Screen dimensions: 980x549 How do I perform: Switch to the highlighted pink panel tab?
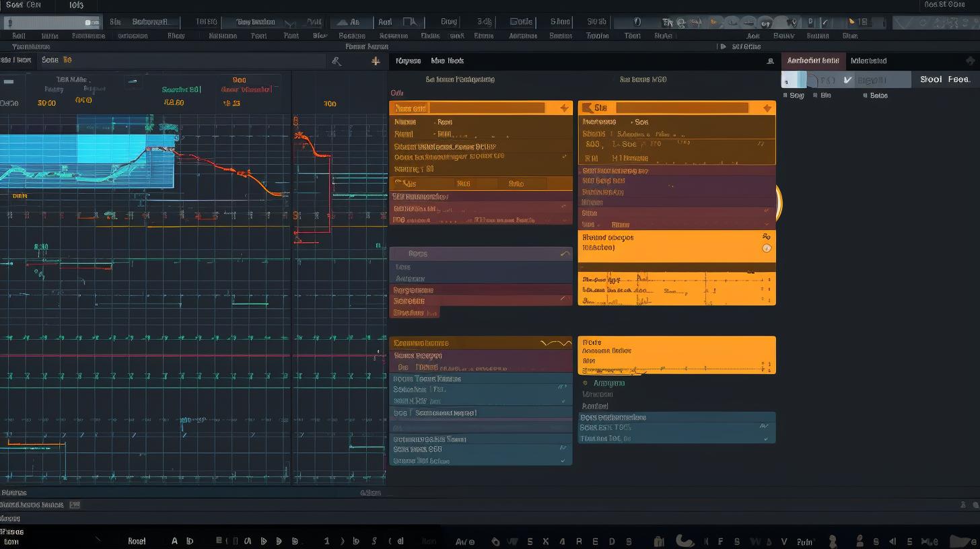click(x=813, y=61)
